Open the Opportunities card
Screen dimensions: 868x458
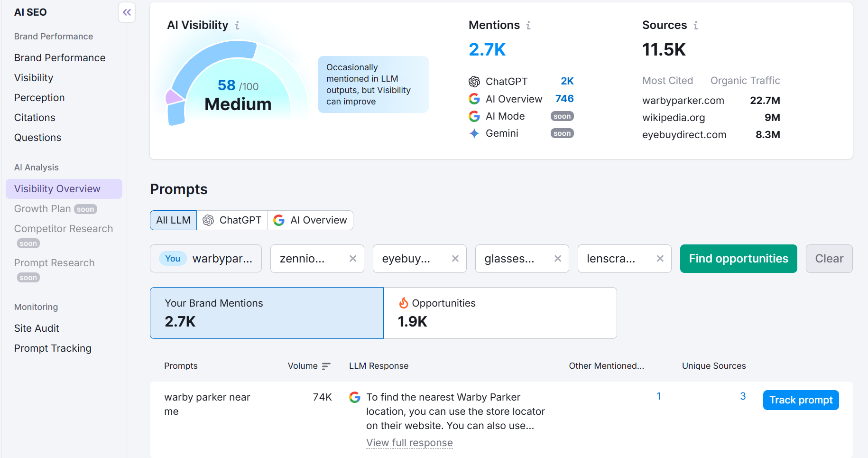pos(500,313)
